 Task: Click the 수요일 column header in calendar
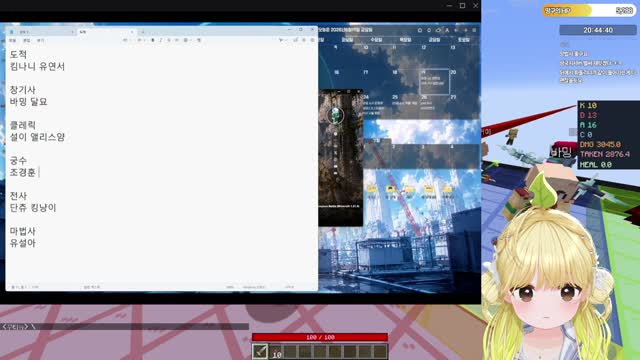(x=376, y=40)
